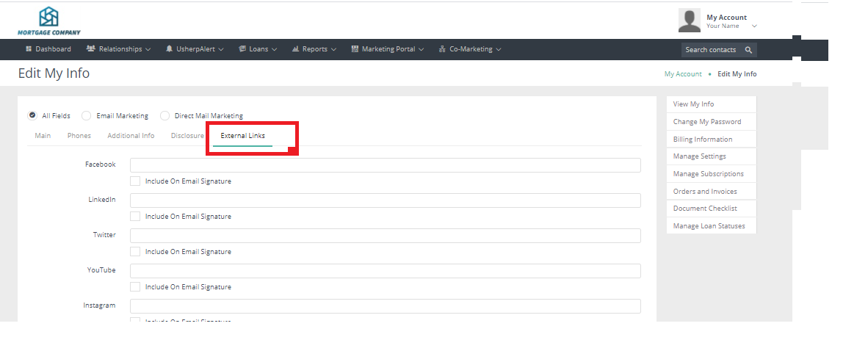Go to Billing Information
Viewport: 868px width, 351px height.
[702, 140]
